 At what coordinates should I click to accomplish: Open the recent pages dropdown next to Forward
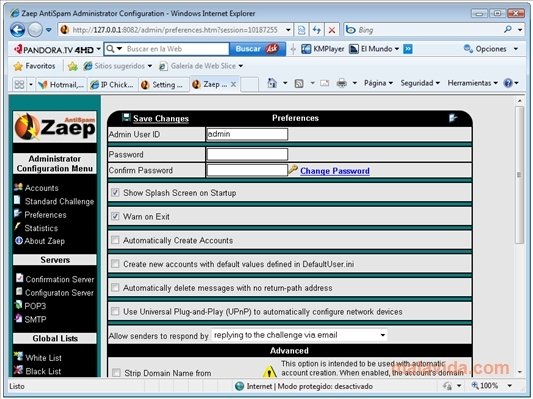pos(49,30)
